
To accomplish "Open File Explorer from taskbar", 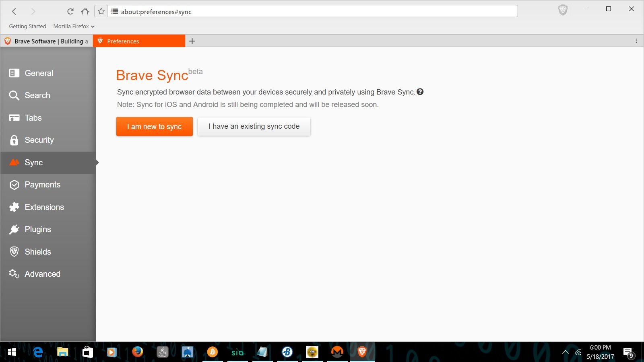I will (x=62, y=352).
